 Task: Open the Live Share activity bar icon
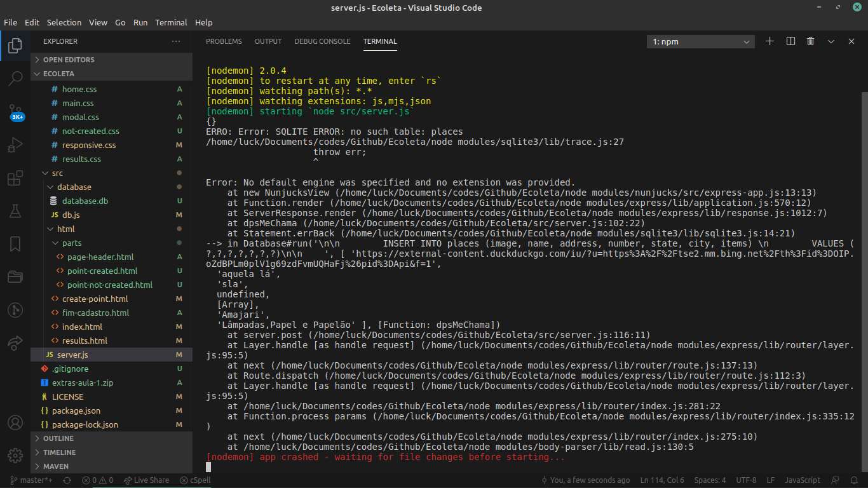(x=15, y=343)
